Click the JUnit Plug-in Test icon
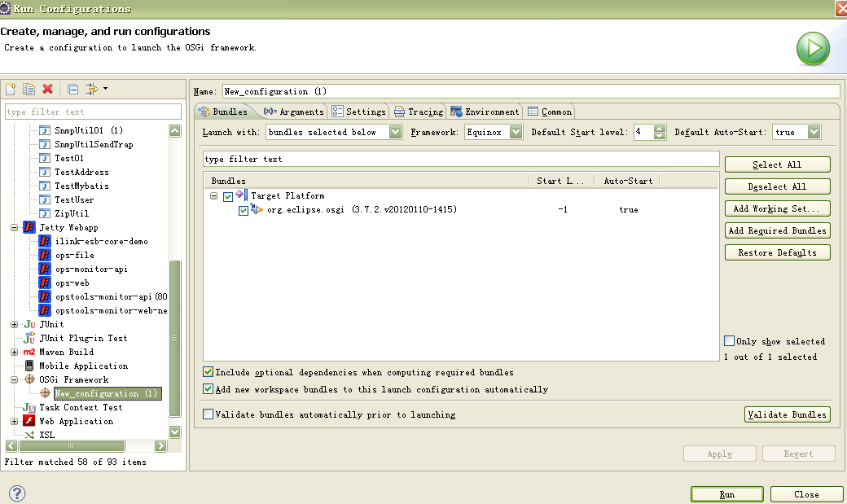 click(29, 338)
